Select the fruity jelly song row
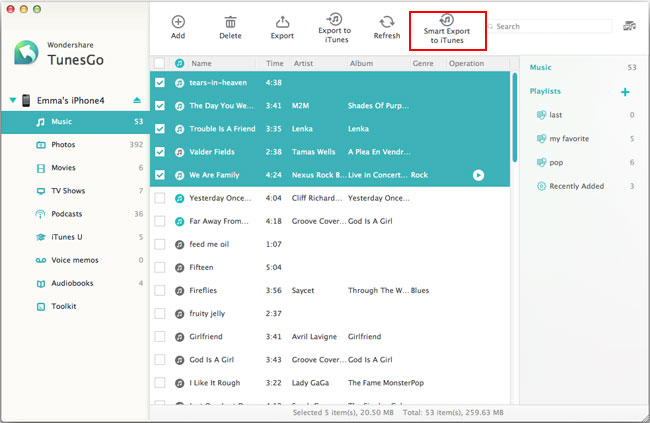 330,314
